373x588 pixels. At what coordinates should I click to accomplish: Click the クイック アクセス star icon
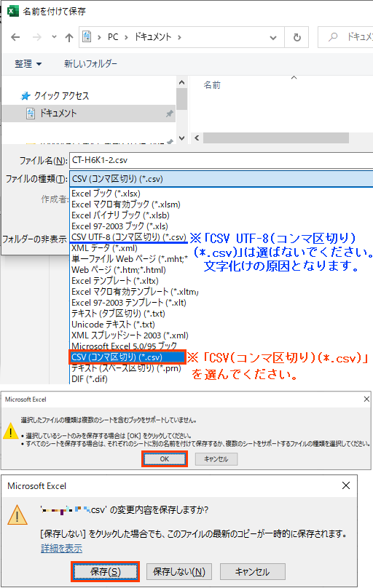tap(25, 96)
